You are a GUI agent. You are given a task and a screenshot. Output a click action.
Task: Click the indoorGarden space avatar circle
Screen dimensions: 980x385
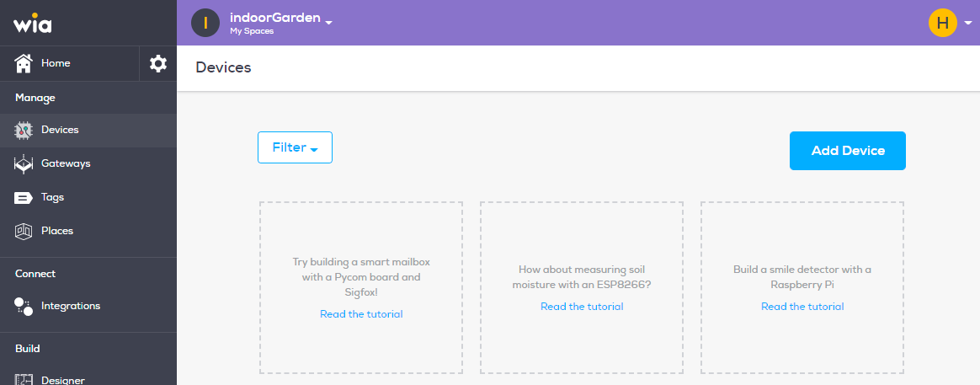205,23
